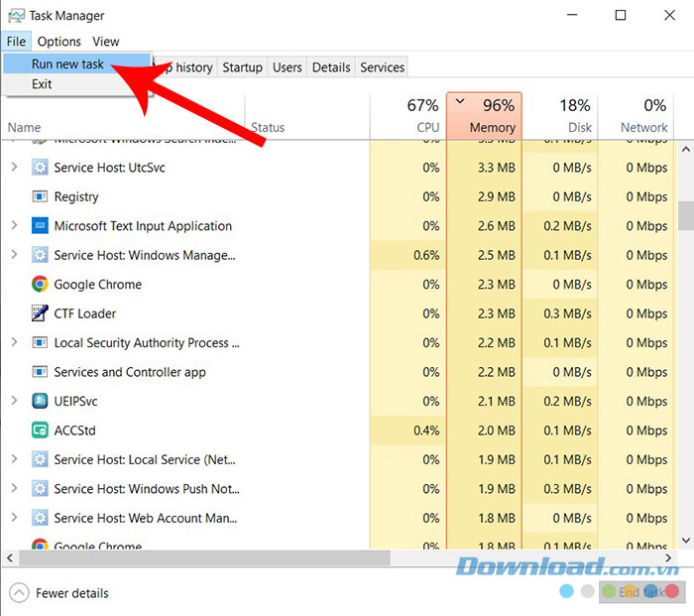Viewport: 694px width, 616px height.
Task: Click Fewer details toggle button
Action: pos(59,593)
